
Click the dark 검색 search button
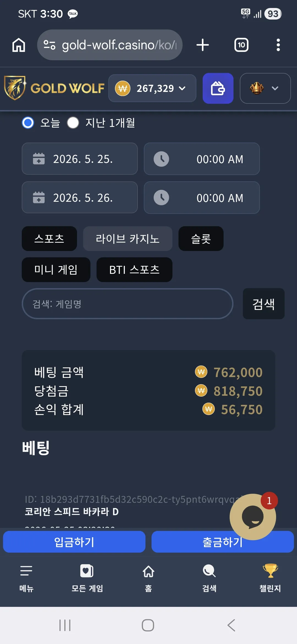264,304
